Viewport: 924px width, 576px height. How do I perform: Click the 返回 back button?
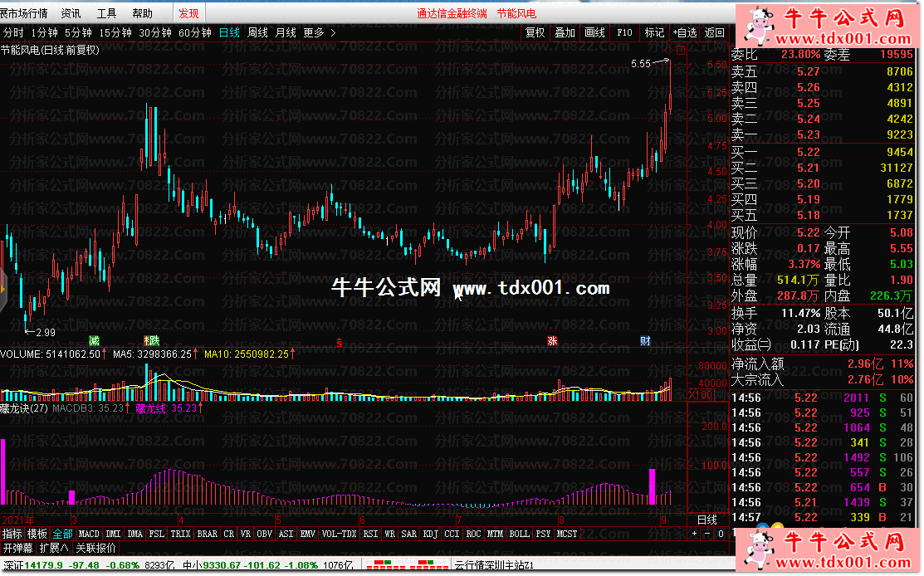coord(715,33)
